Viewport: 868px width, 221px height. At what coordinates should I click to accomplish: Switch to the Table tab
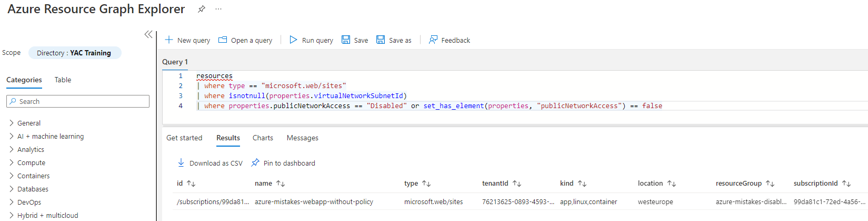(x=63, y=80)
